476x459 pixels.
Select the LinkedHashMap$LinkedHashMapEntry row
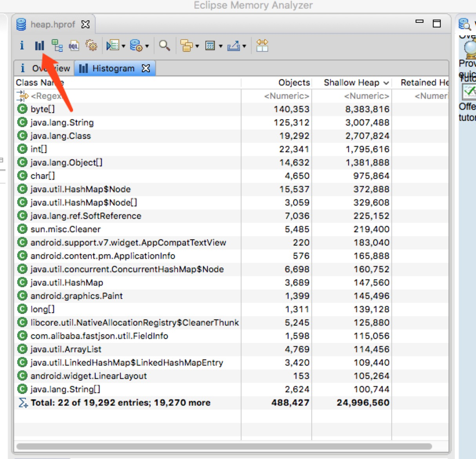tap(231, 362)
